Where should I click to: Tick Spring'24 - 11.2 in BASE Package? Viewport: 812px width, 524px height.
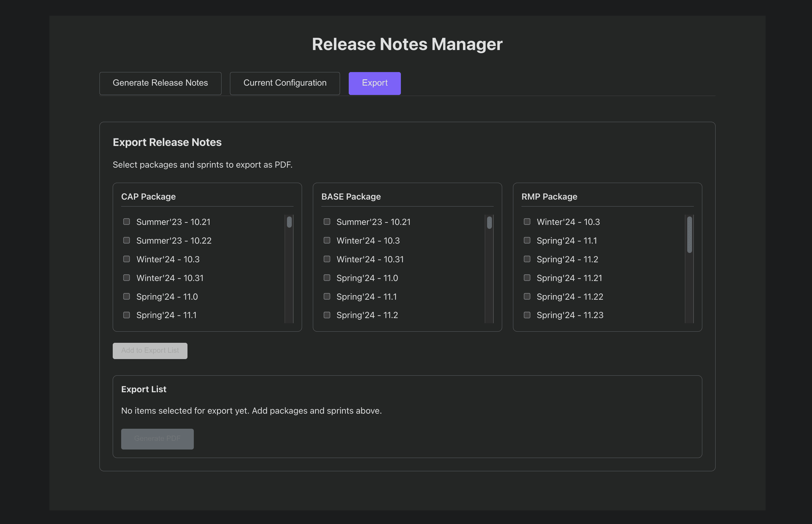[x=327, y=315]
